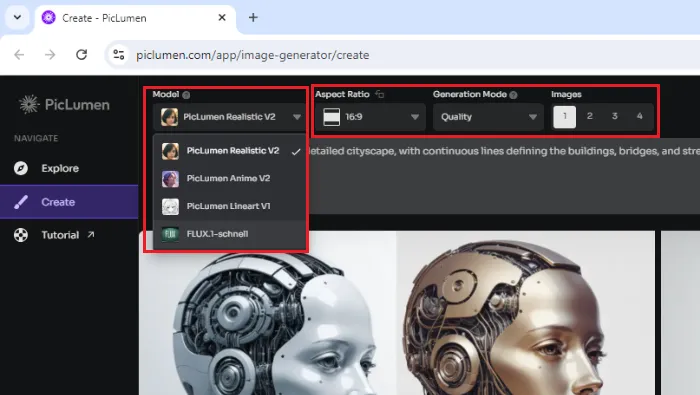The image size is (700, 395).
Task: Reload the PicLumen page
Action: click(81, 55)
